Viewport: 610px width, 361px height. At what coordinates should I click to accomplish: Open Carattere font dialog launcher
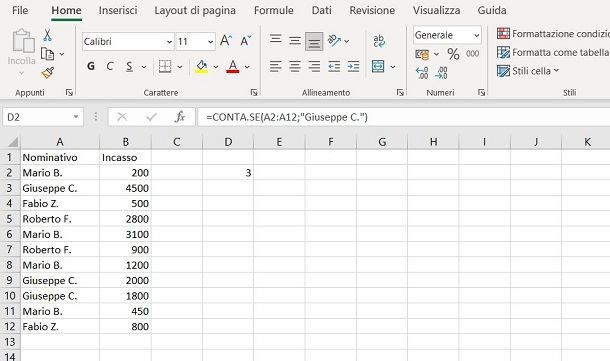[x=254, y=93]
